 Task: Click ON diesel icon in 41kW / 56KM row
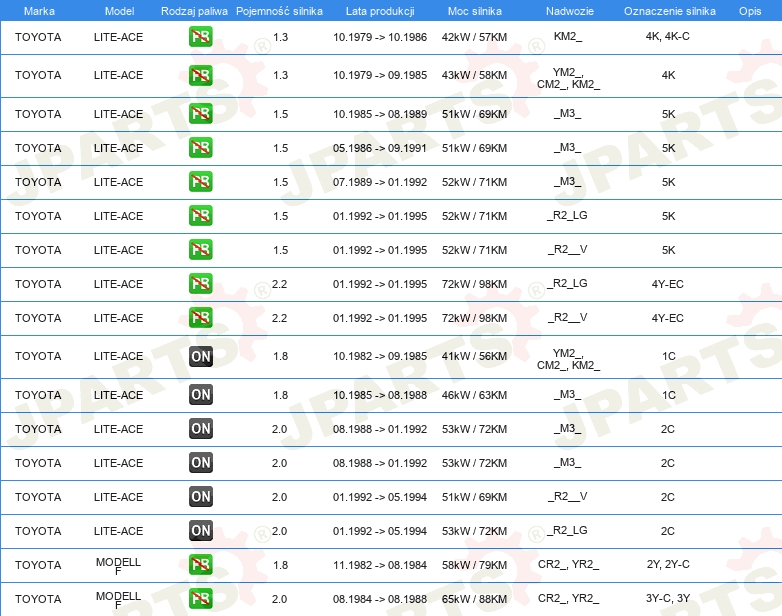click(200, 356)
